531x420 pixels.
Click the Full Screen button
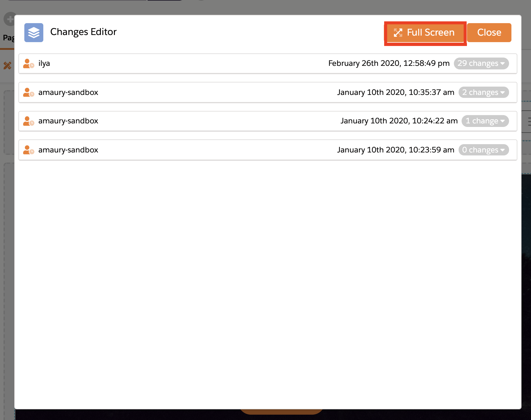425,33
